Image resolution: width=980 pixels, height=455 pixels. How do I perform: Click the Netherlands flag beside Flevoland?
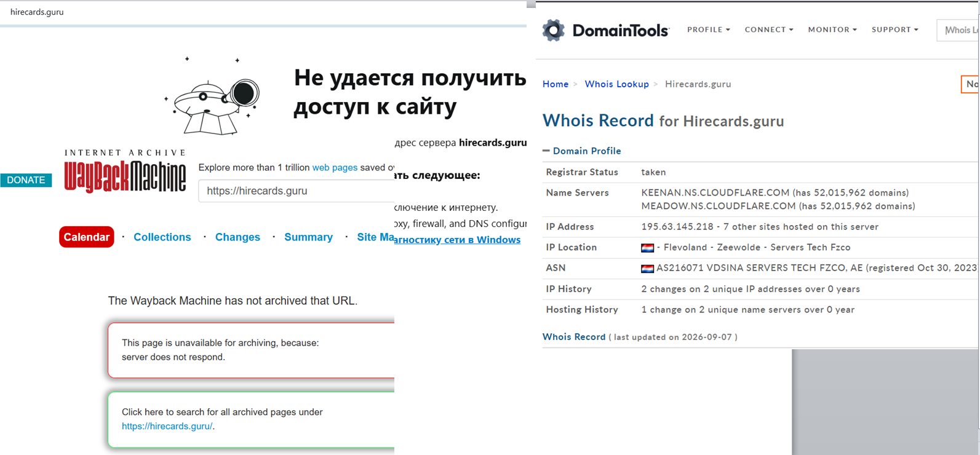point(647,248)
